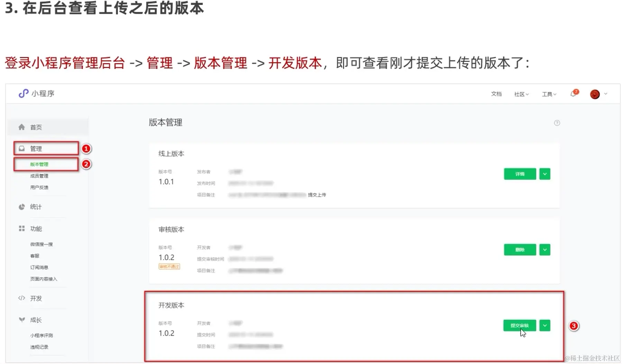Click the 详情 button for online version

tap(520, 174)
